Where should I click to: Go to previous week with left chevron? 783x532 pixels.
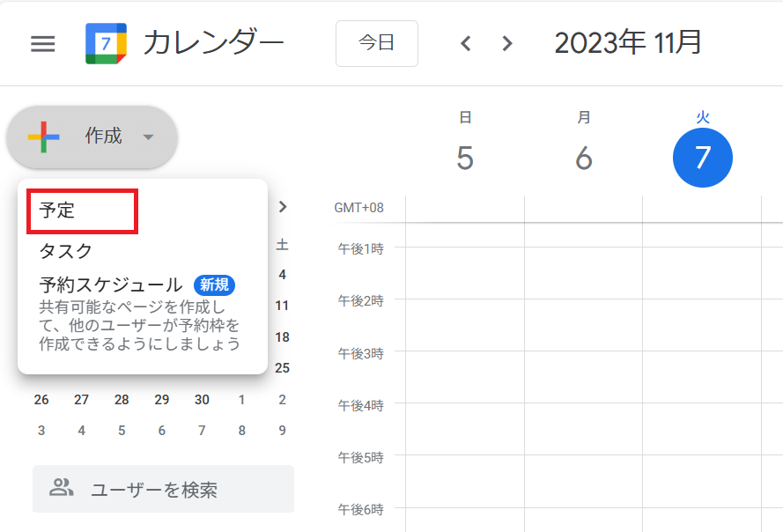(466, 44)
